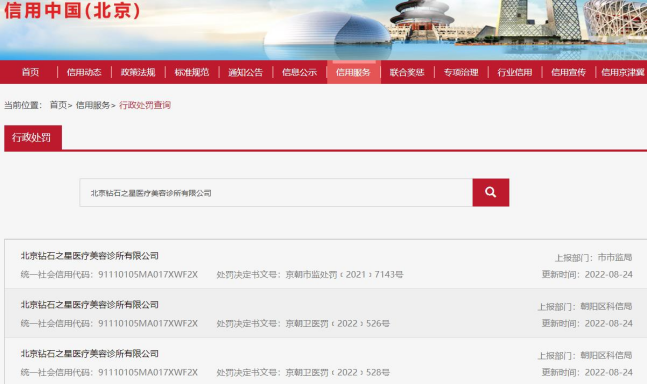Open 行业信用 navigation item
This screenshot has height=385, width=647.
[515, 72]
